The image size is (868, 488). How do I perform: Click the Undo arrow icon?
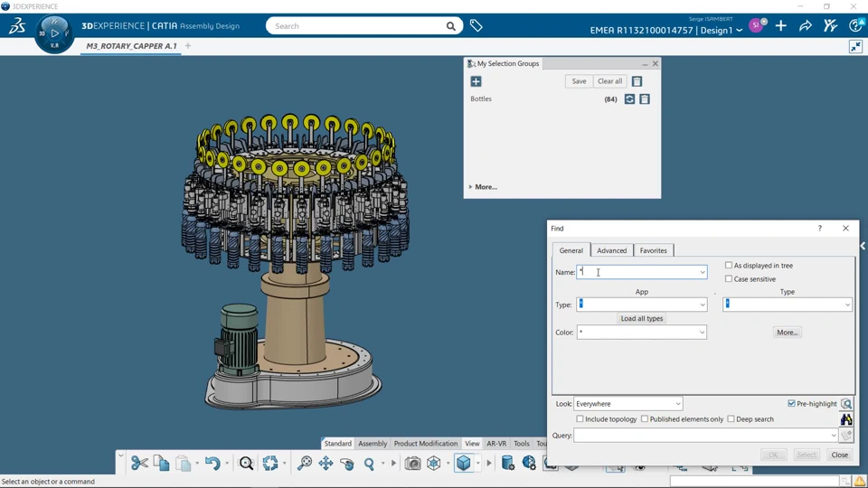click(x=212, y=463)
